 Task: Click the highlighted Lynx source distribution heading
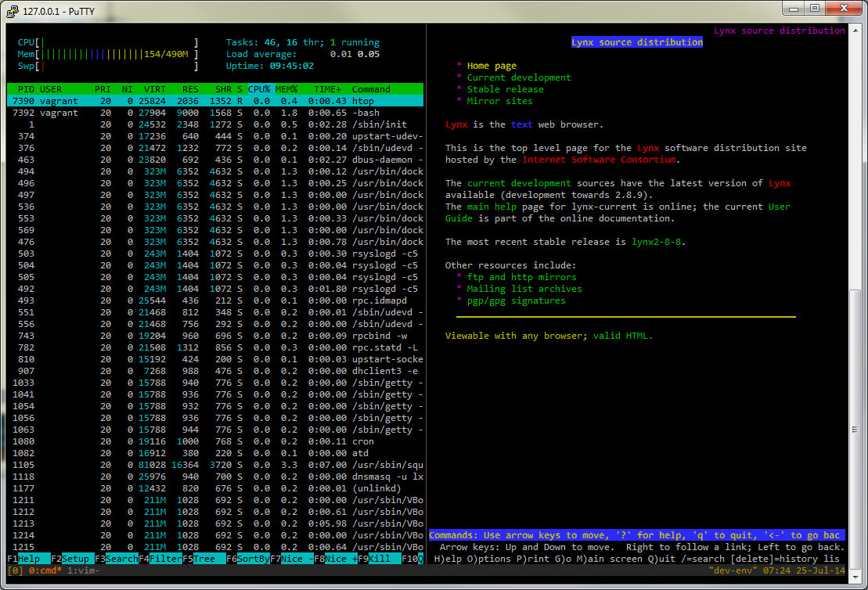click(x=637, y=42)
